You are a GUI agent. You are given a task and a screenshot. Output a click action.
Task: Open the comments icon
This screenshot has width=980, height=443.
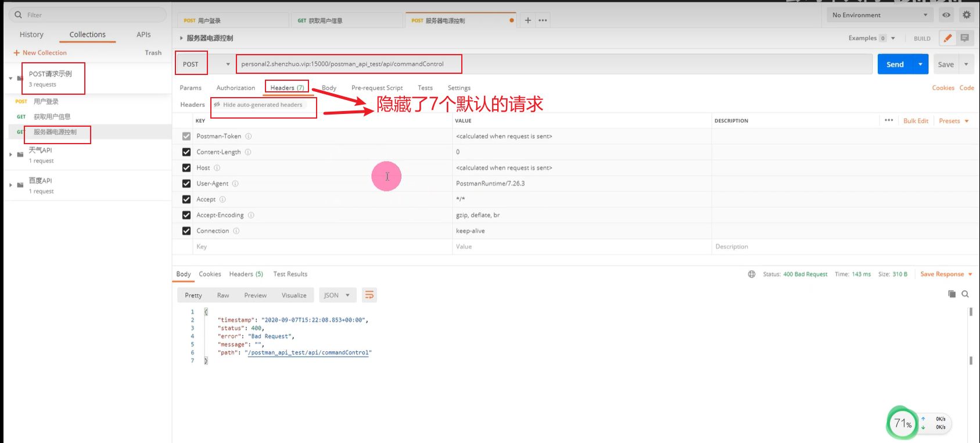pos(965,38)
